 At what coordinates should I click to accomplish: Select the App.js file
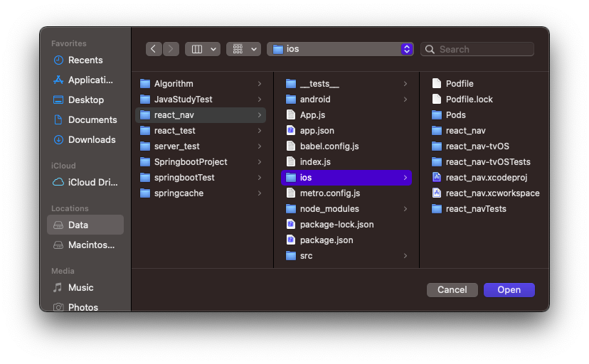(346, 115)
